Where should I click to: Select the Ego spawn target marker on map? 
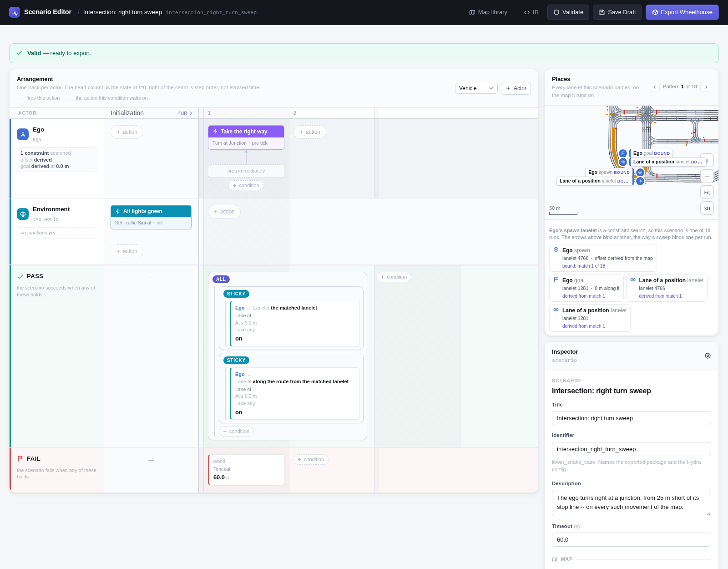click(640, 173)
